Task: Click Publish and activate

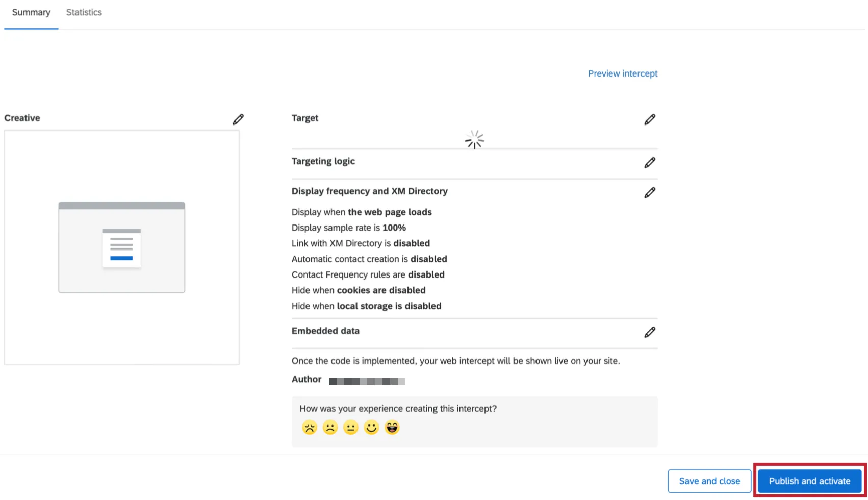Action: pyautogui.click(x=809, y=481)
